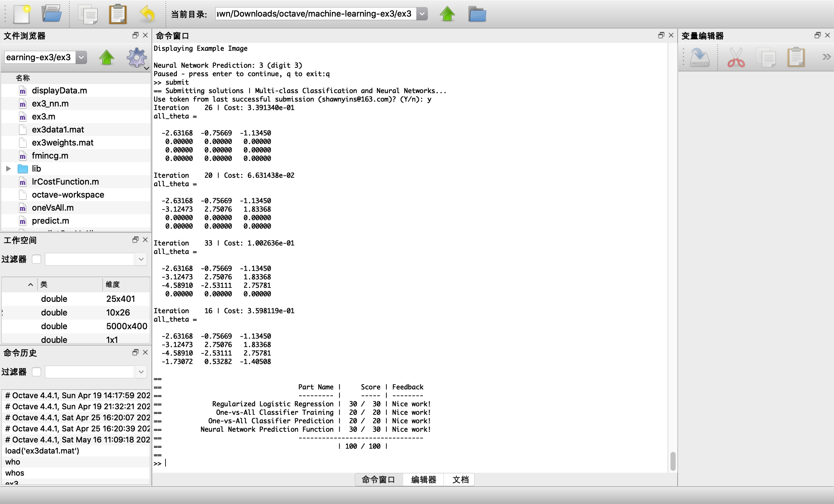Sort workspace by 类 column header
The height and width of the screenshot is (504, 834).
[x=70, y=285]
